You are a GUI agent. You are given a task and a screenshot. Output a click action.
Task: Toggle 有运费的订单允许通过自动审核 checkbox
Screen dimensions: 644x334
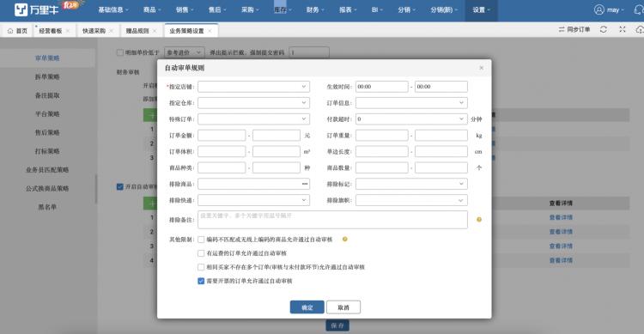pyautogui.click(x=201, y=253)
